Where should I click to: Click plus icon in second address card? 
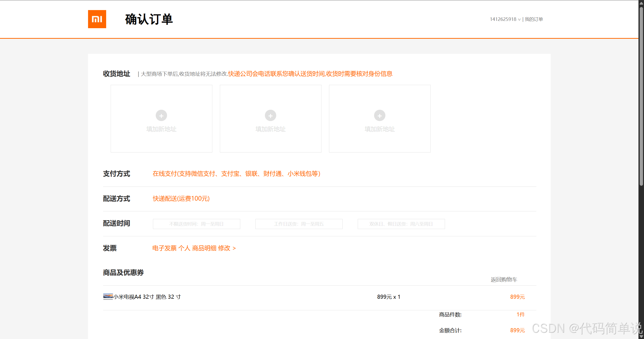point(270,116)
